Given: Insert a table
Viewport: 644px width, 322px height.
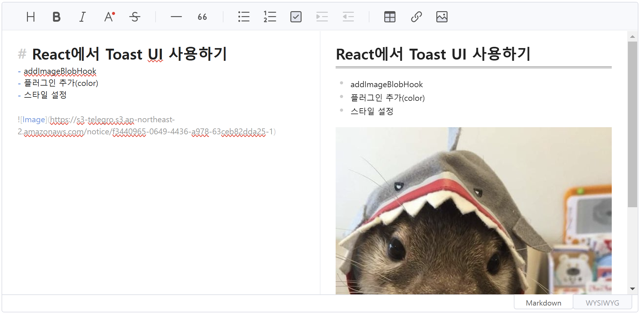Looking at the screenshot, I should coord(390,17).
